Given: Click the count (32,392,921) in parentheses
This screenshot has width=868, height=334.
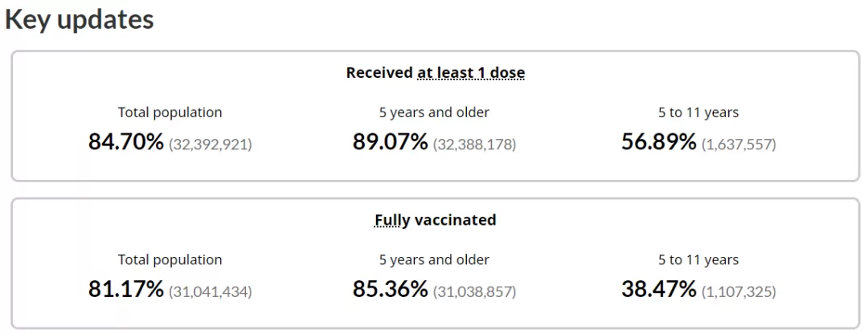Looking at the screenshot, I should (211, 145).
